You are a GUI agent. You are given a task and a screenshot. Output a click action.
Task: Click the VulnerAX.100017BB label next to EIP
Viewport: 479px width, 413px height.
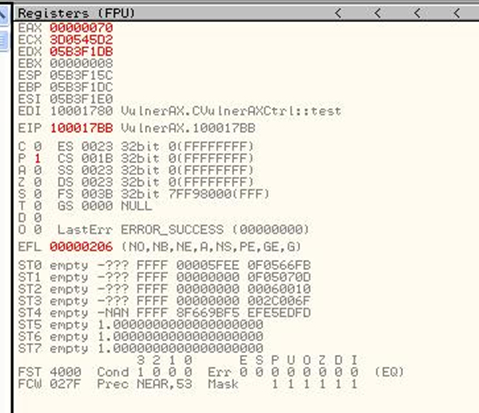(188, 128)
